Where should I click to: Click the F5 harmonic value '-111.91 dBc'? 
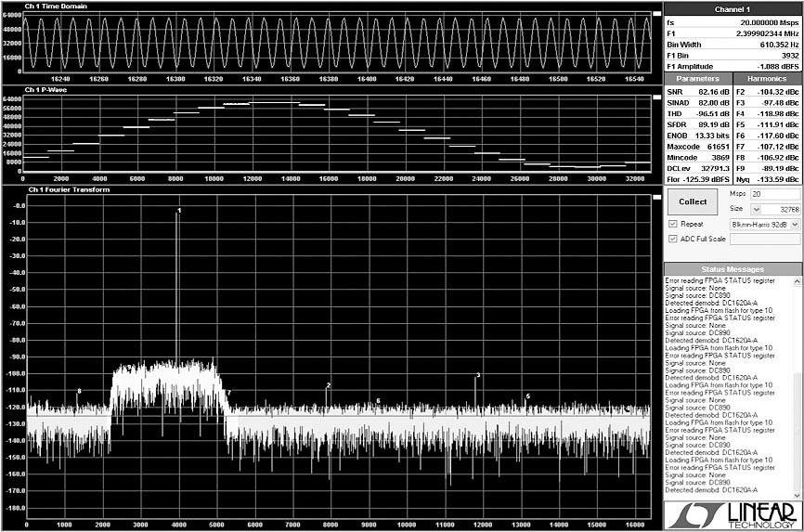[778, 124]
